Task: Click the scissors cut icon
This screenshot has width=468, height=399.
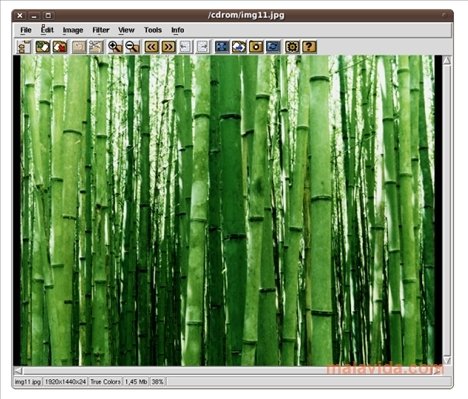Action: tap(96, 47)
